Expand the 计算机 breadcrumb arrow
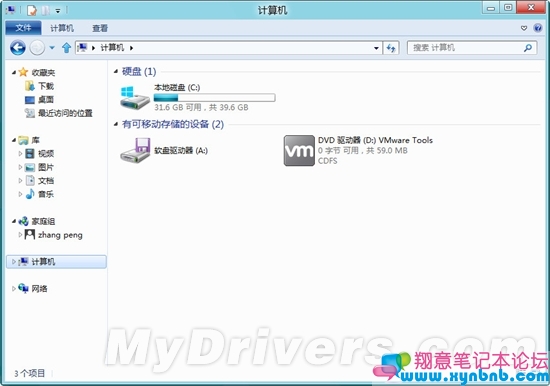 coord(132,48)
